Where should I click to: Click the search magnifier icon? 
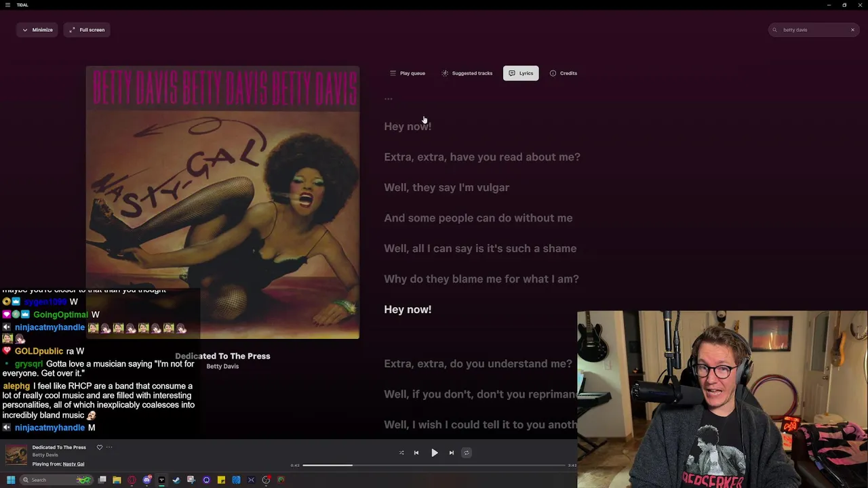(x=774, y=30)
